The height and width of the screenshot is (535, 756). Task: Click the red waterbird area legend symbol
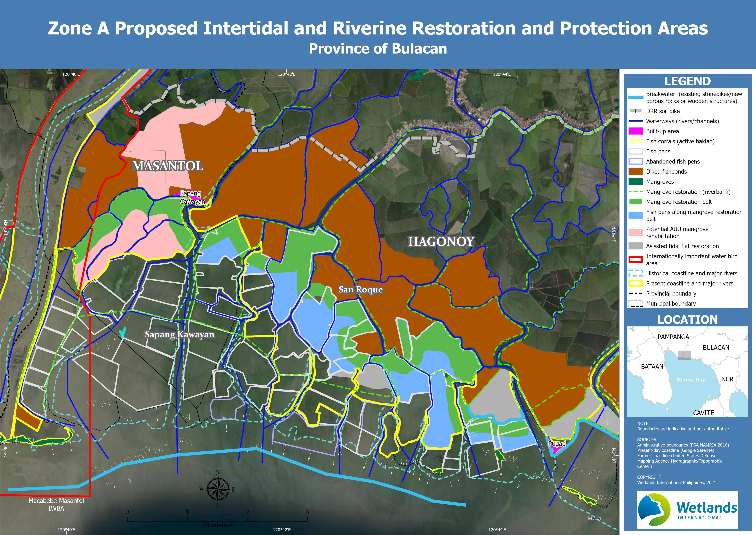coord(635,260)
